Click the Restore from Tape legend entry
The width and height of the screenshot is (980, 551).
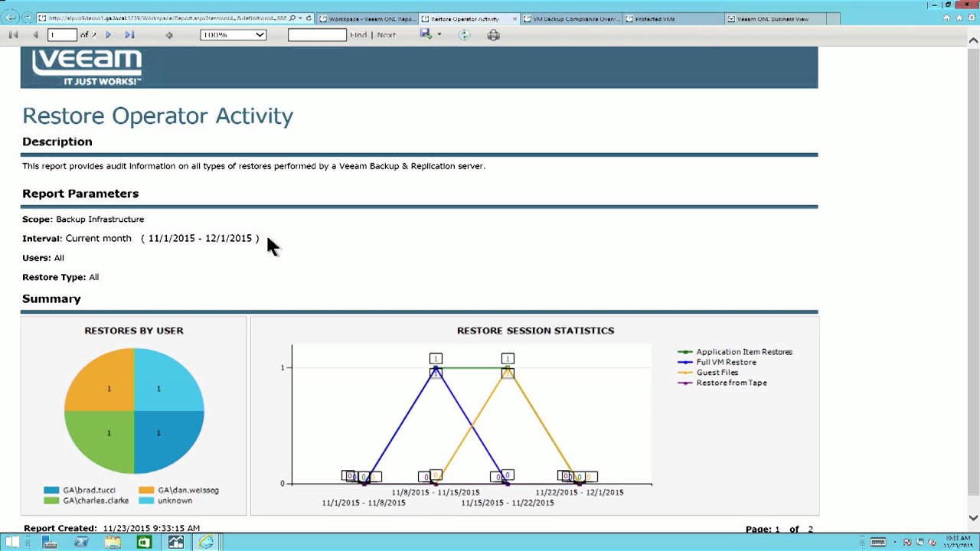[722, 383]
